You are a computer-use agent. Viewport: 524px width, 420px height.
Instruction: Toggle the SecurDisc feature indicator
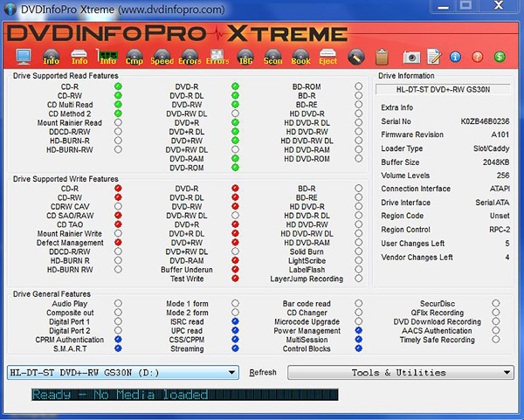(495, 303)
